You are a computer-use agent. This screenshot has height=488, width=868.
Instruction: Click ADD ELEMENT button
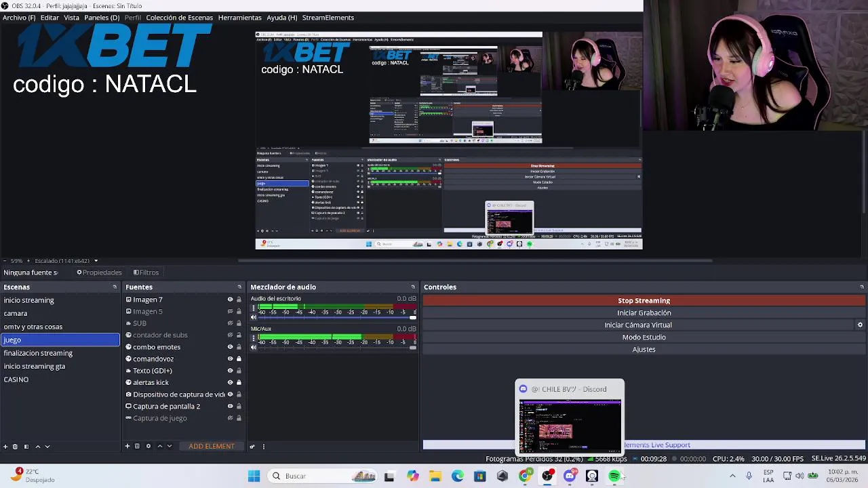[212, 446]
